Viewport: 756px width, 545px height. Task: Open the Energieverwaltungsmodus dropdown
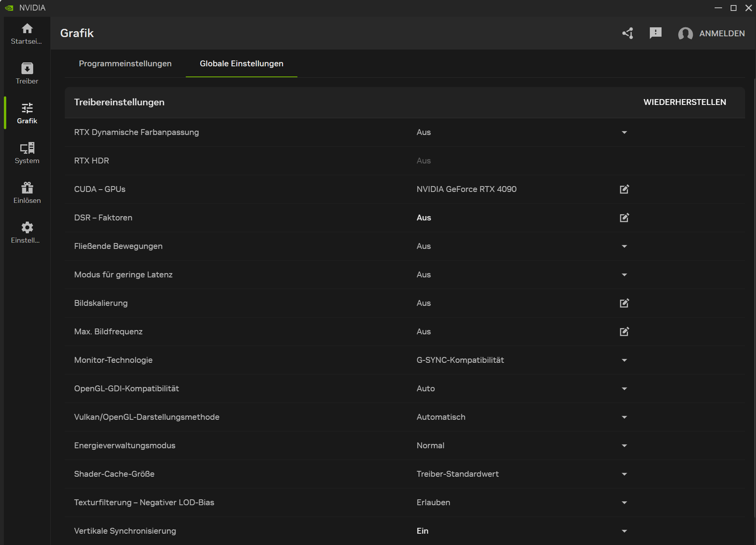click(624, 446)
